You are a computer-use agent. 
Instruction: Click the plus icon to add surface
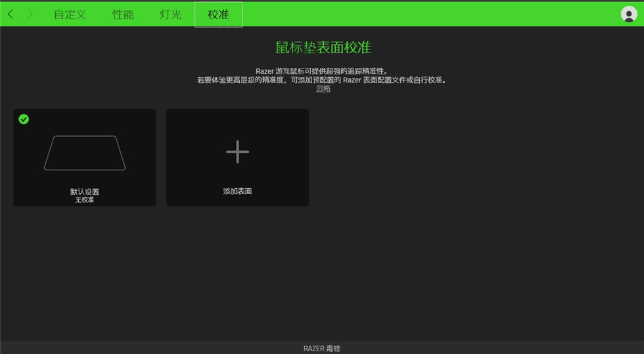pos(237,152)
